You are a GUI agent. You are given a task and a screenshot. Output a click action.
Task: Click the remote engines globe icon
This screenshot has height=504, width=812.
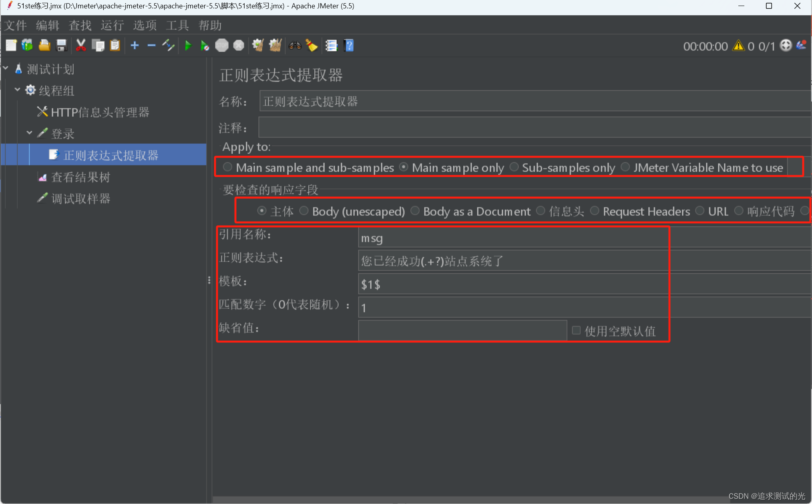click(786, 46)
